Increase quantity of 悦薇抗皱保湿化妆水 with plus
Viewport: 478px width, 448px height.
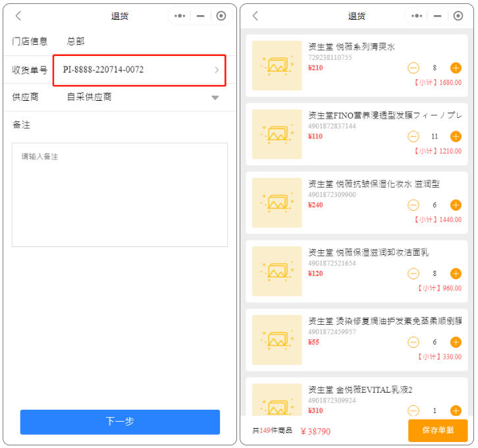pos(456,206)
